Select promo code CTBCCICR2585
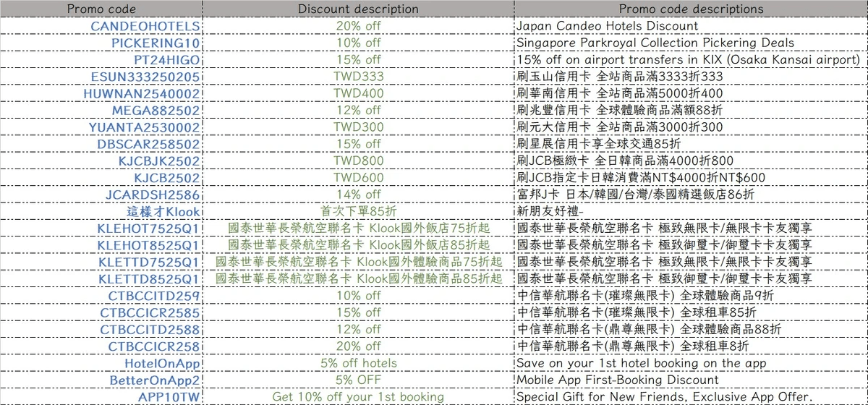Viewport: 868px width, 405px height. pos(150,312)
